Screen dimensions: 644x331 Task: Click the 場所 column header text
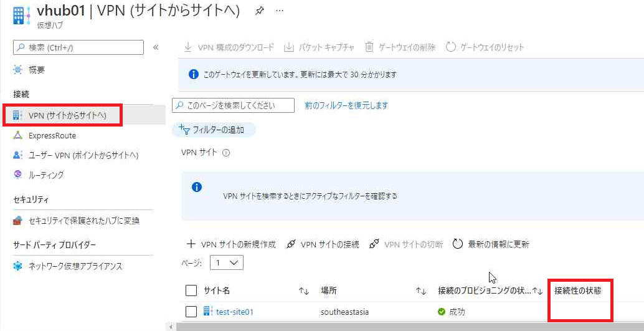[329, 290]
